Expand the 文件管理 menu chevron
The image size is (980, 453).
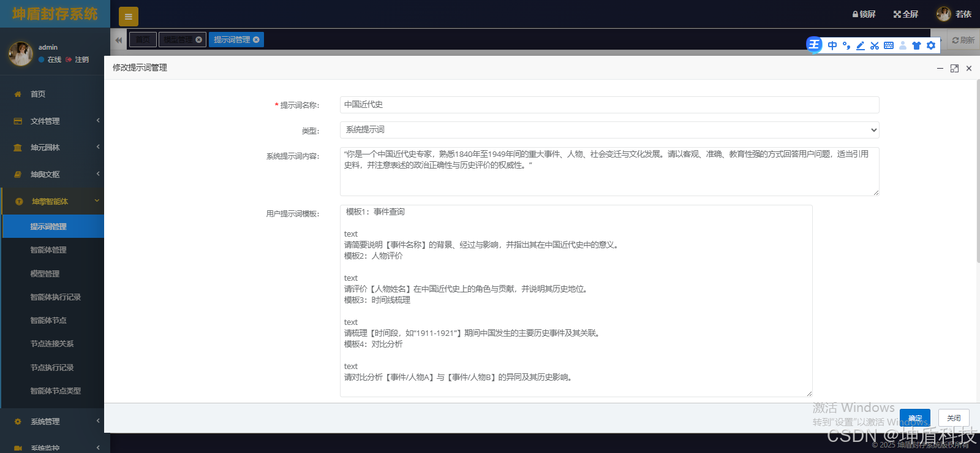pyautogui.click(x=98, y=120)
